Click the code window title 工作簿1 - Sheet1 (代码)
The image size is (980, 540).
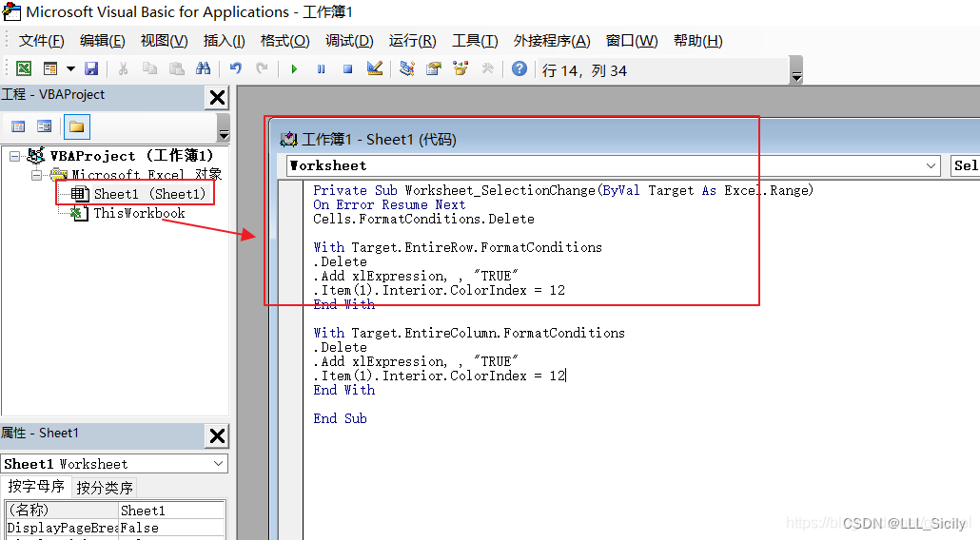[x=380, y=140]
